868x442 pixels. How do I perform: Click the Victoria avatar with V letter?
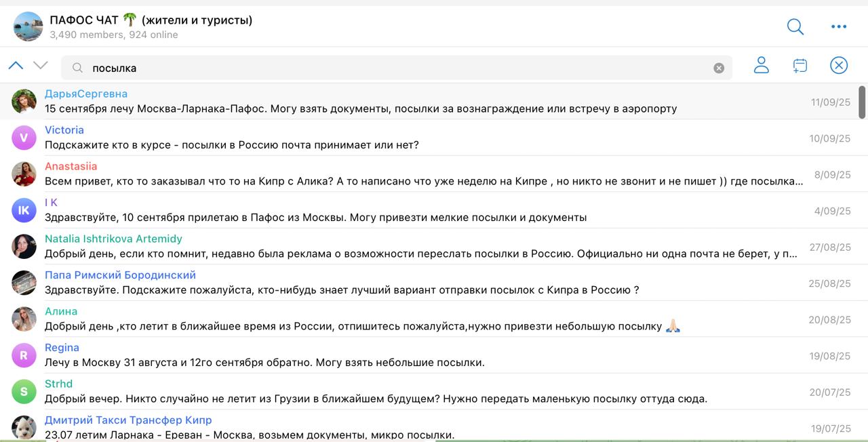coord(24,138)
